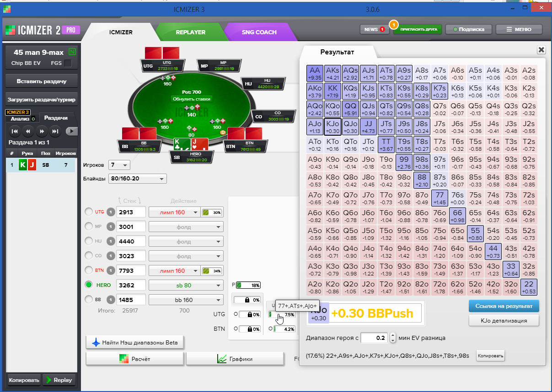Image resolution: width=552 pixels, height=392 pixels.
Task: Click the Вставить раздачу button
Action: pyautogui.click(x=42, y=81)
